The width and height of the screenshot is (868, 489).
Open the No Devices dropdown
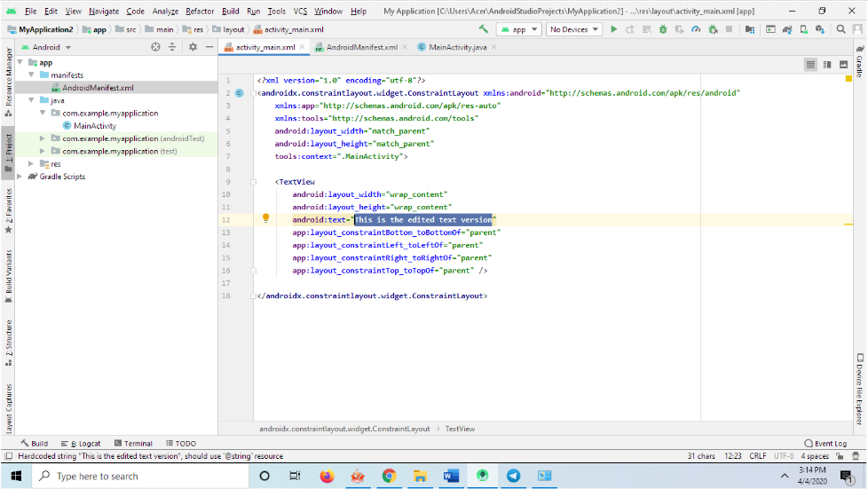click(x=573, y=29)
